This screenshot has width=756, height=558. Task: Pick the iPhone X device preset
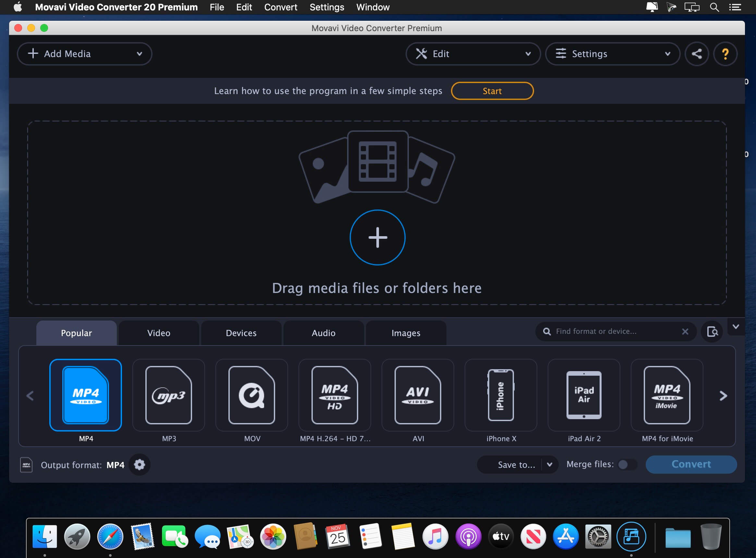501,395
